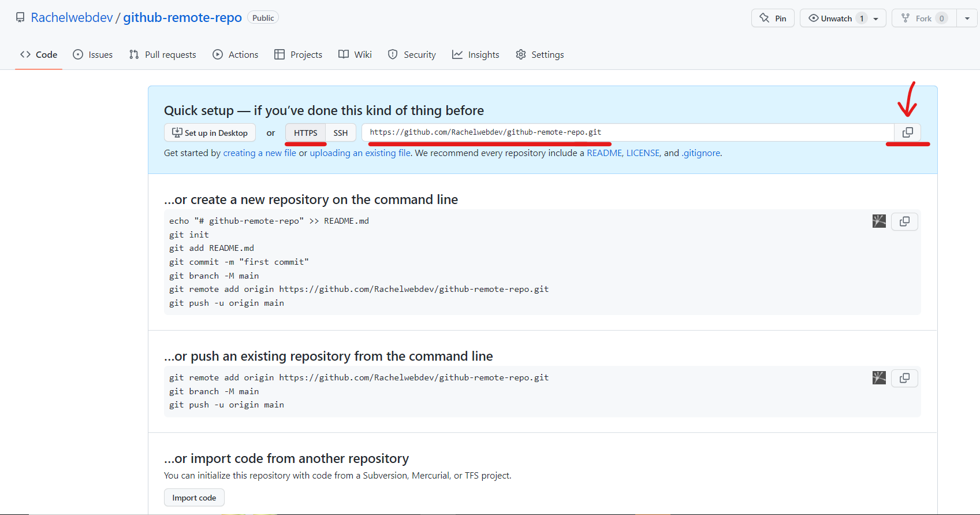The image size is (980, 515).
Task: Click the repository book icon
Action: [20, 18]
